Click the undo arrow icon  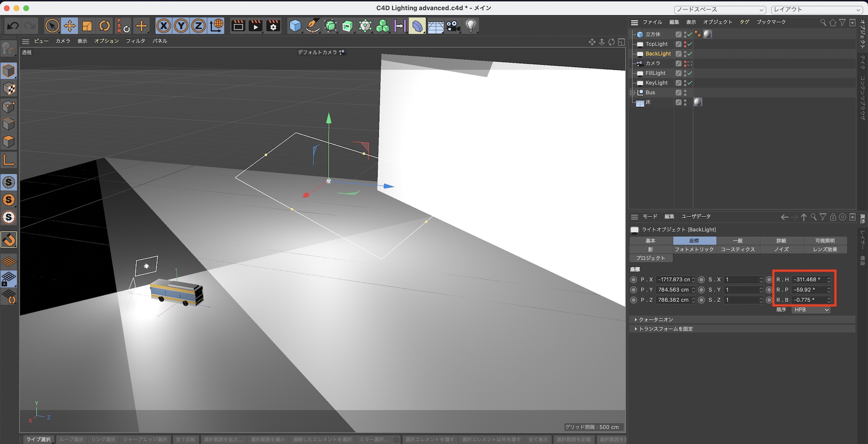pyautogui.click(x=13, y=26)
